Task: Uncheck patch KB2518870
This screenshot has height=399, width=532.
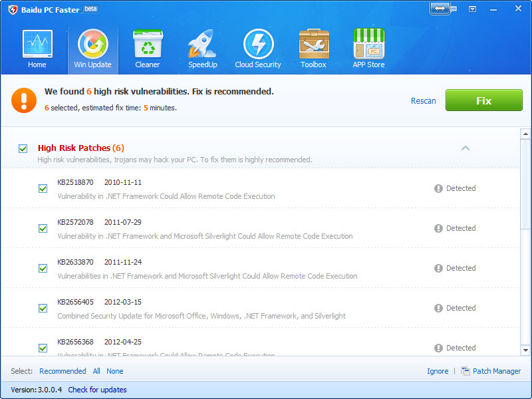Action: 43,189
